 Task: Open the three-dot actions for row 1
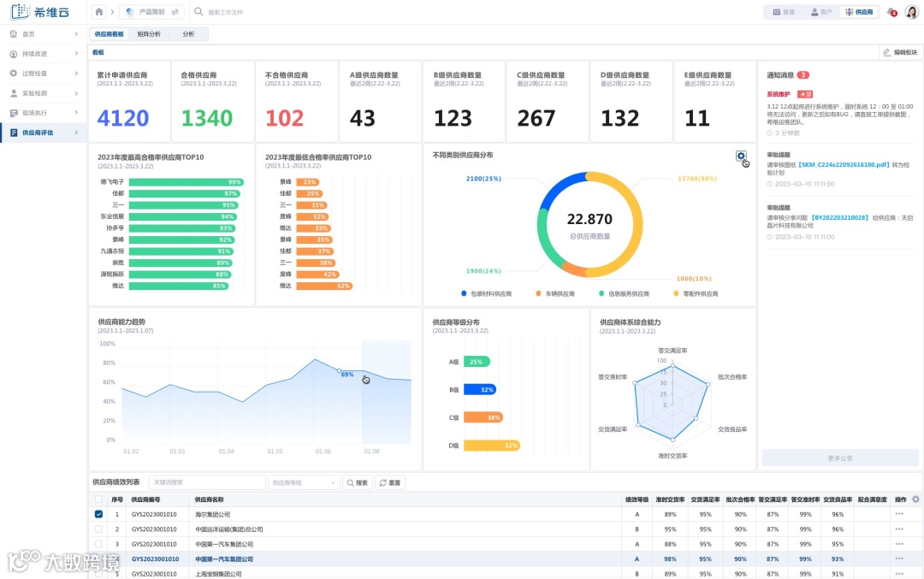899,514
